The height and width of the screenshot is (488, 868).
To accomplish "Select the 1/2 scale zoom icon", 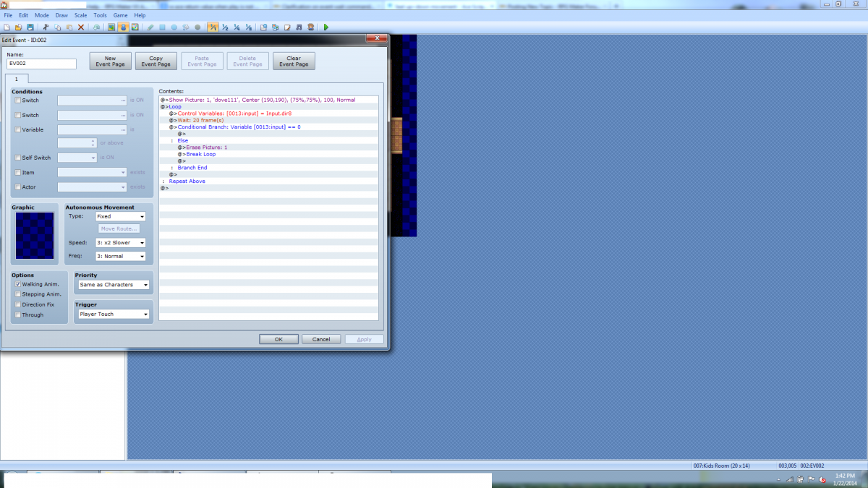I will (x=225, y=27).
